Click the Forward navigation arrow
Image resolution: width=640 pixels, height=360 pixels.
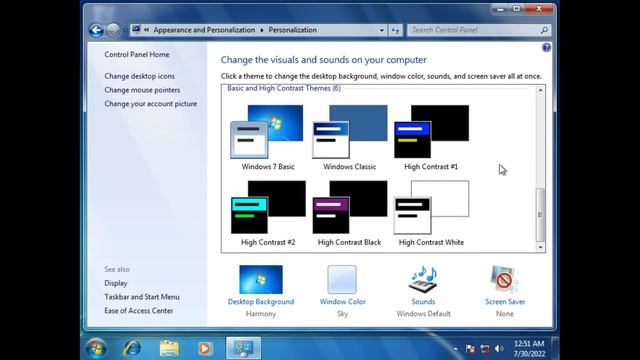click(x=113, y=30)
